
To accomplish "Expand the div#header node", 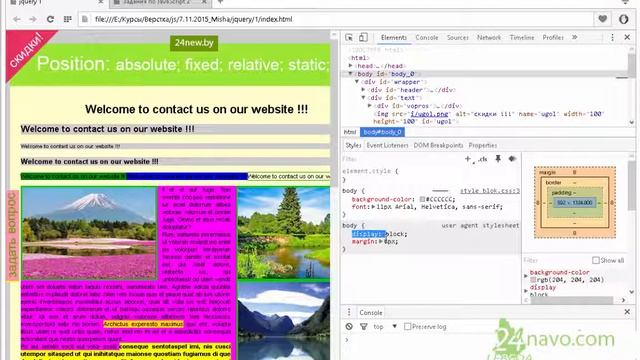I will [x=363, y=90].
